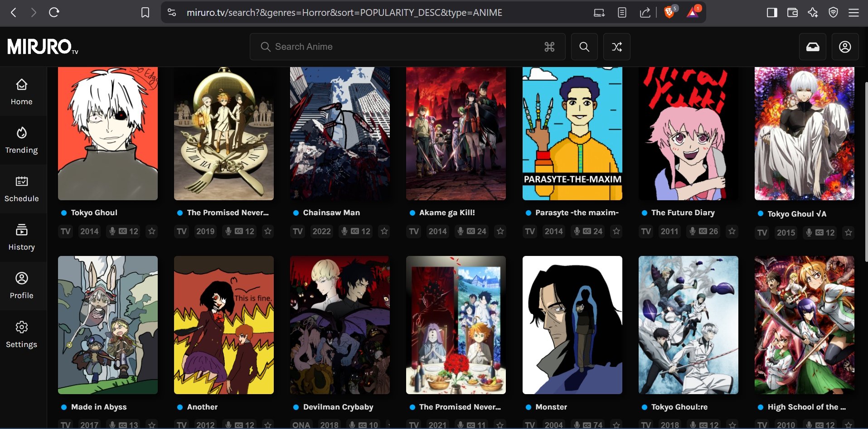Open Another anime poster
The height and width of the screenshot is (429, 868).
[x=224, y=325]
